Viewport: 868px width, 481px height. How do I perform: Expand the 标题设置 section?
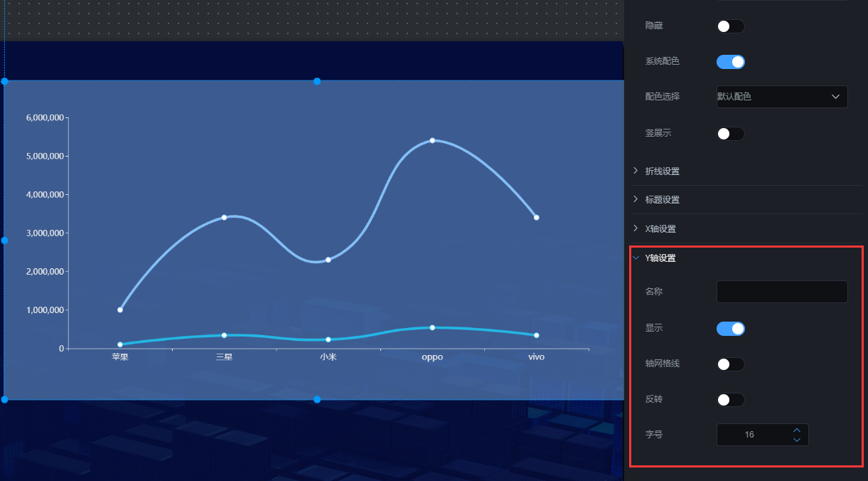coord(746,200)
